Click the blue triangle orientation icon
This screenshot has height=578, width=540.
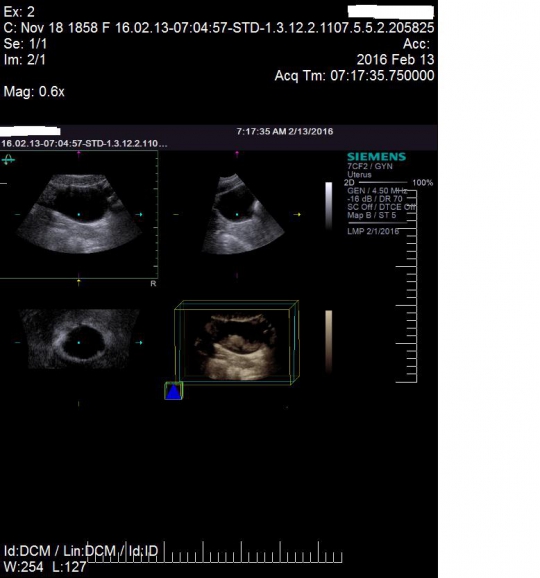point(173,391)
